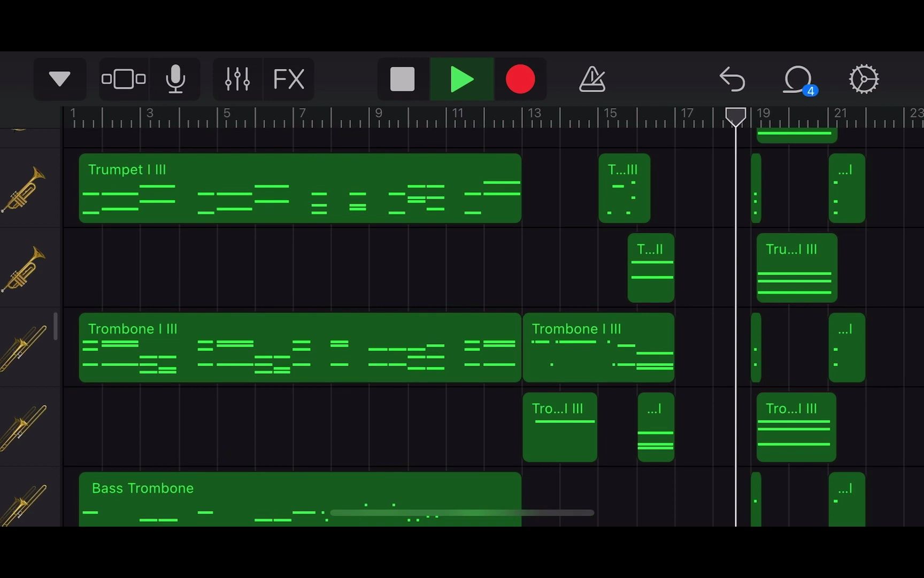Select the first trumpet track icon
Screen dimensions: 924x578
pyautogui.click(x=24, y=189)
